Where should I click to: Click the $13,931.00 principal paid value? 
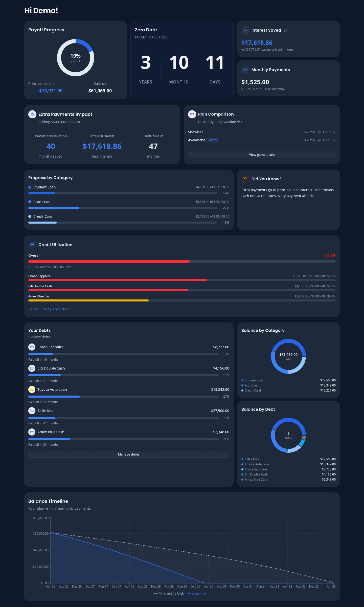click(x=51, y=91)
